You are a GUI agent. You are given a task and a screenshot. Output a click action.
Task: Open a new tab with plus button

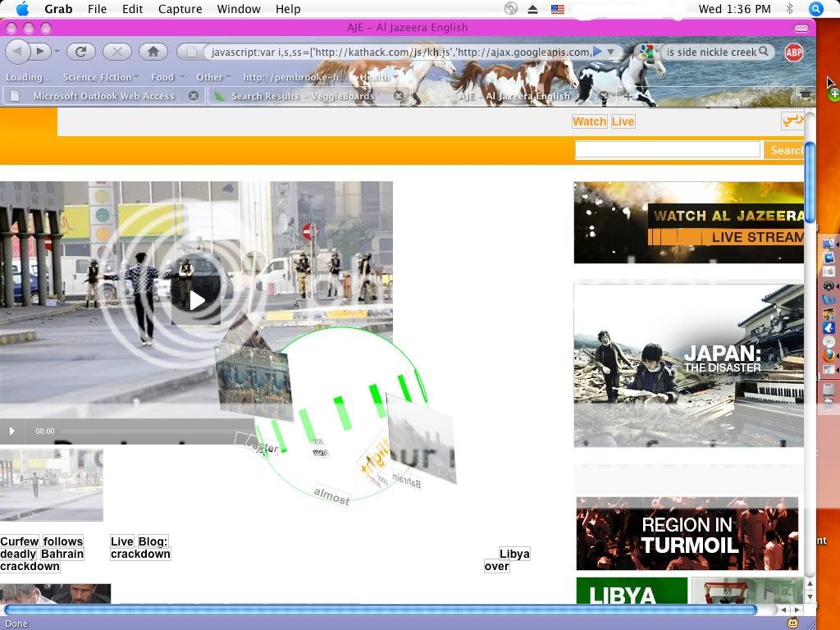[628, 97]
